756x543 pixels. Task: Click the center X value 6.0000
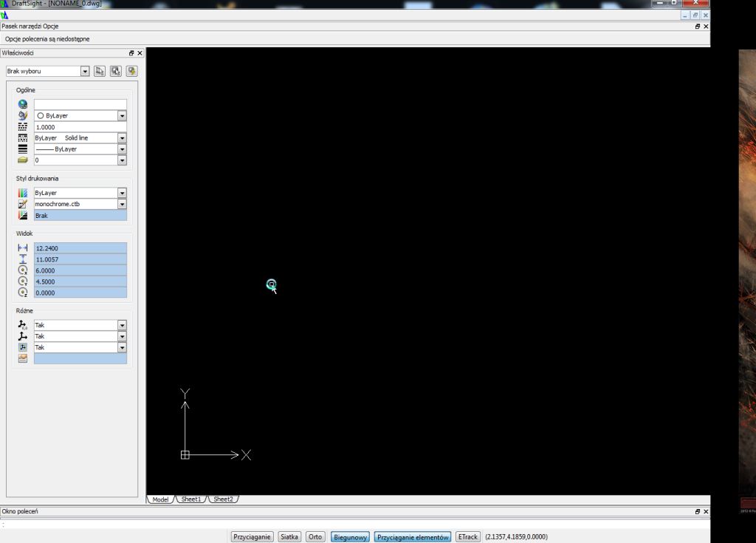80,270
